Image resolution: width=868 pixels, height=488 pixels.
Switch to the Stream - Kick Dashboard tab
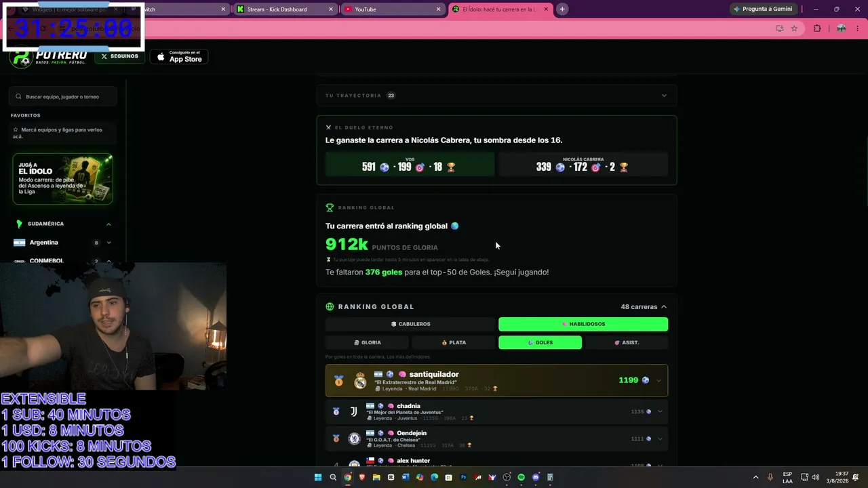[285, 9]
